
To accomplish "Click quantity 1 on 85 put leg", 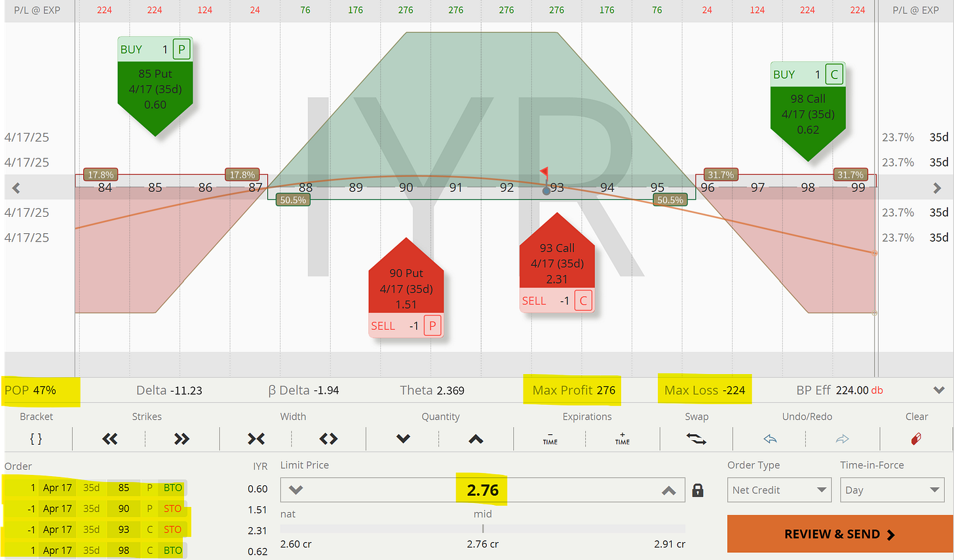I will tap(33, 488).
